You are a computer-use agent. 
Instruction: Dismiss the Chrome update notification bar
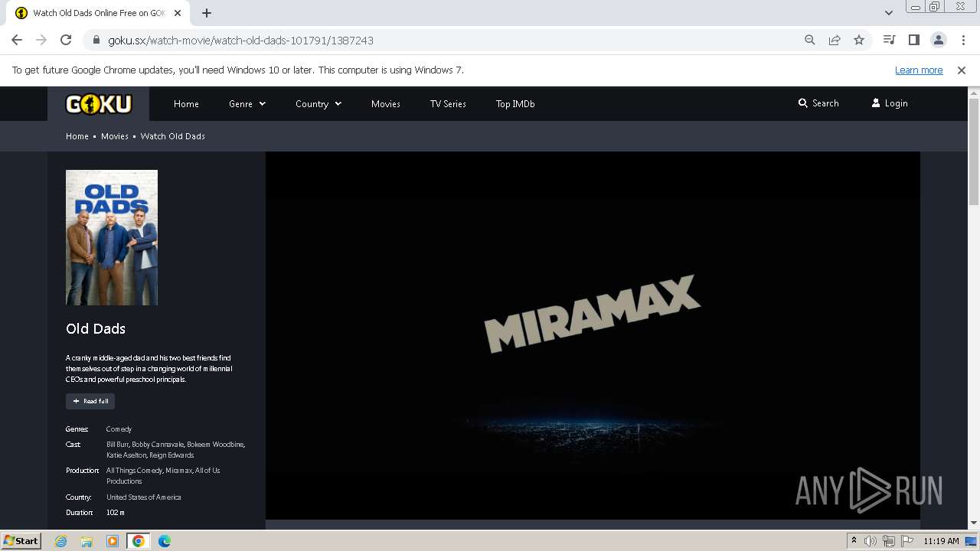pos(962,70)
